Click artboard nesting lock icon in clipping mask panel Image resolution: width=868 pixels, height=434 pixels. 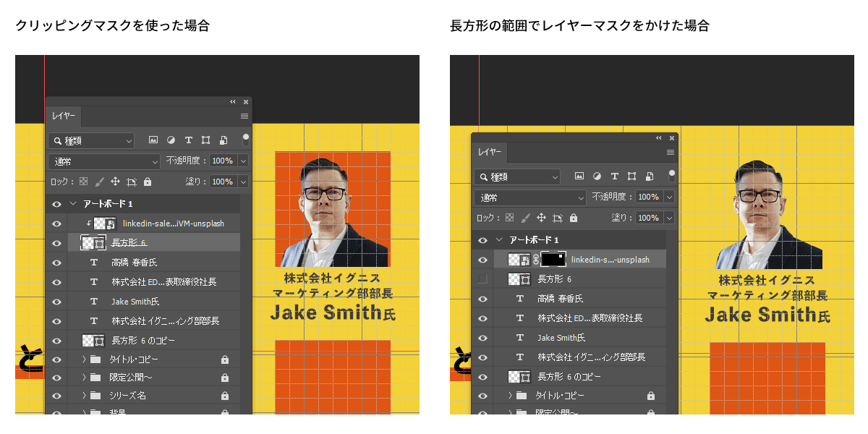coord(132,182)
